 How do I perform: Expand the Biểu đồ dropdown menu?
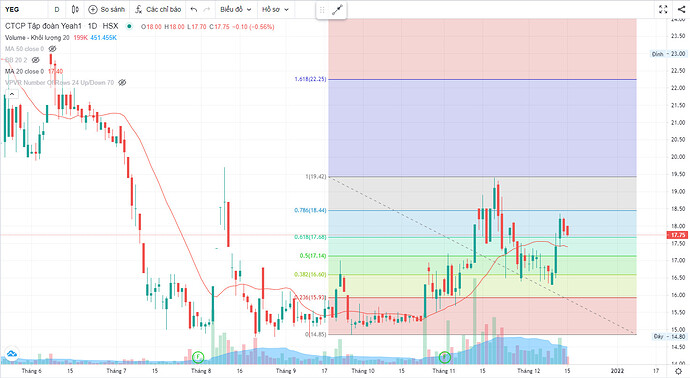[235, 9]
